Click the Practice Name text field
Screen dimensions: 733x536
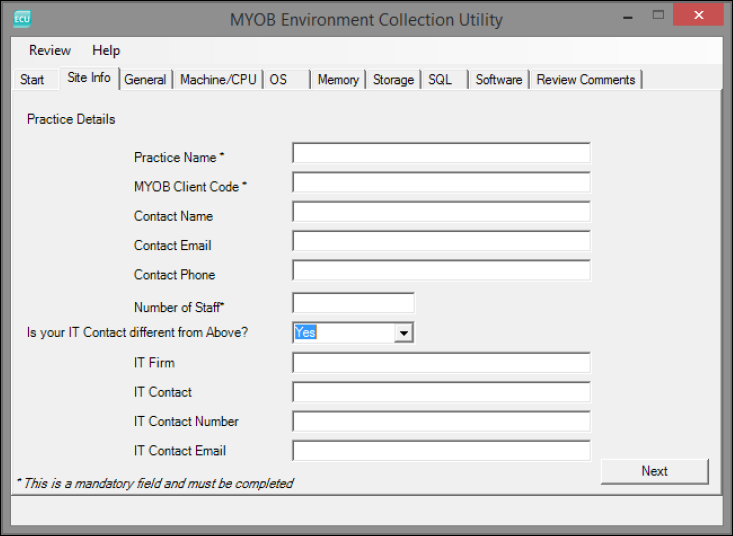(441, 153)
